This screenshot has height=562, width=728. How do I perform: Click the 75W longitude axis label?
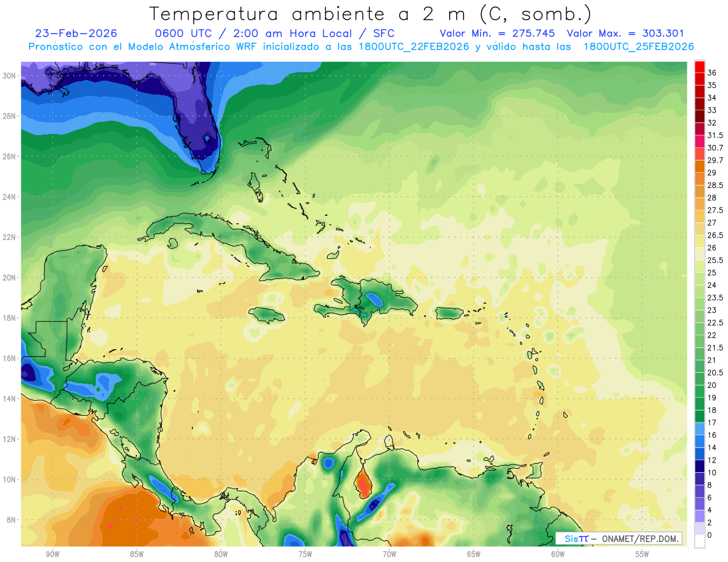(305, 554)
